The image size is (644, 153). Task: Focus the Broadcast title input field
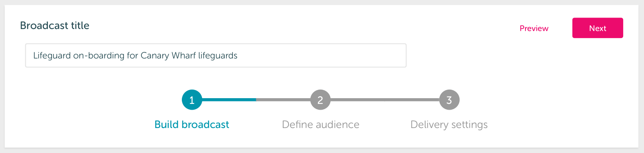pos(216,55)
